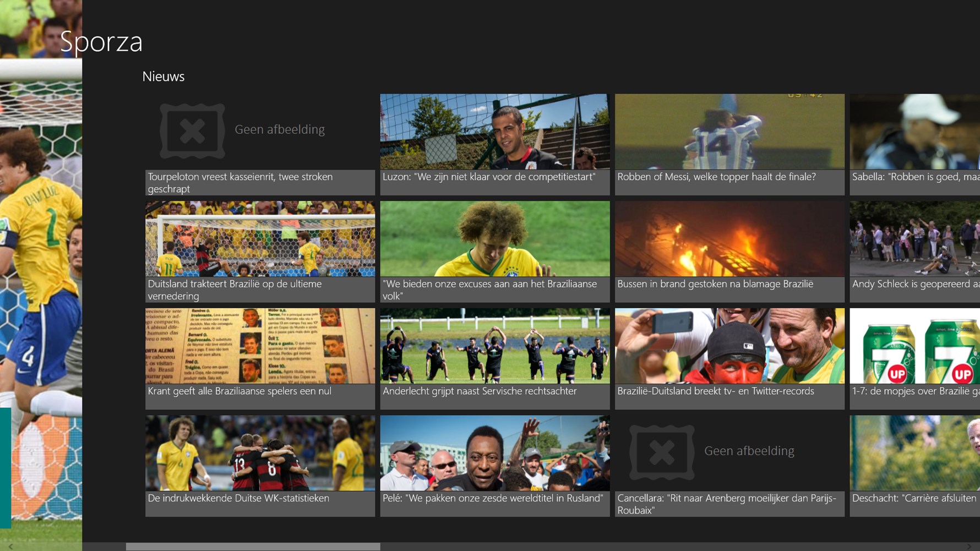Click the horizontal scrollbar thumb

[x=253, y=547]
